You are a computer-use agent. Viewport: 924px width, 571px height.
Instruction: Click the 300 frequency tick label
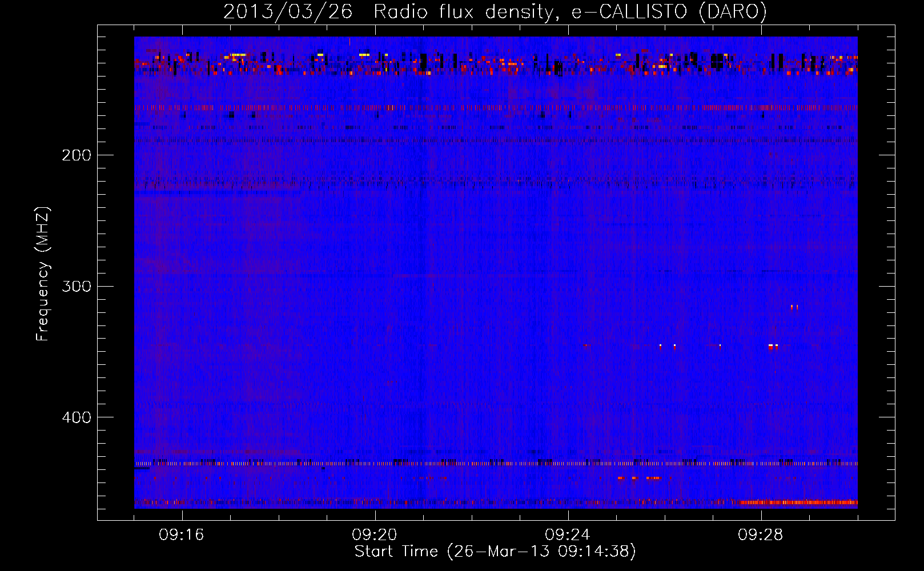click(77, 286)
